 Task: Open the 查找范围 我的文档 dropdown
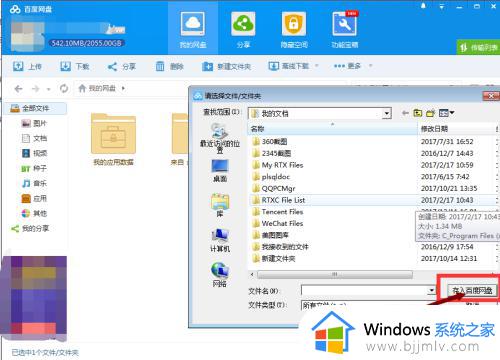[319, 113]
